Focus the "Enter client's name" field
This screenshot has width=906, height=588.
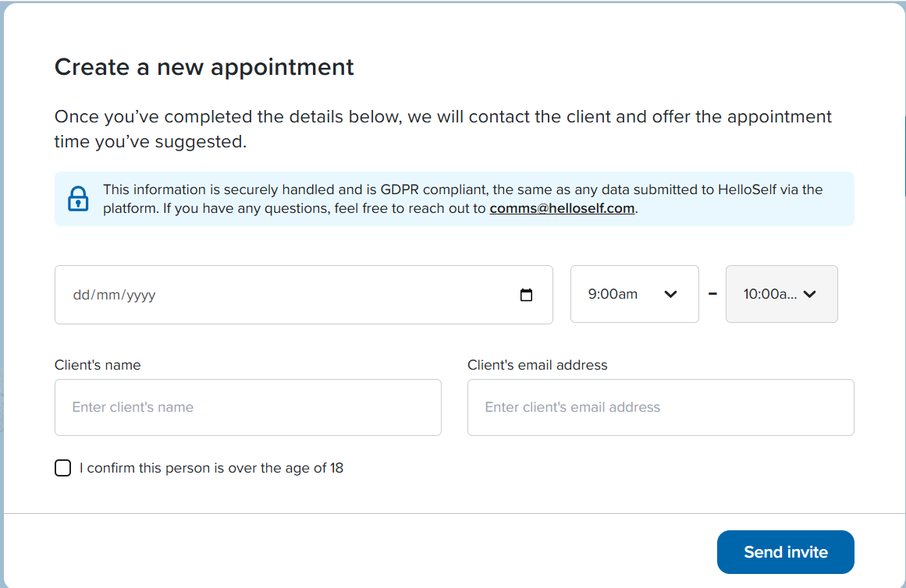[x=248, y=407]
